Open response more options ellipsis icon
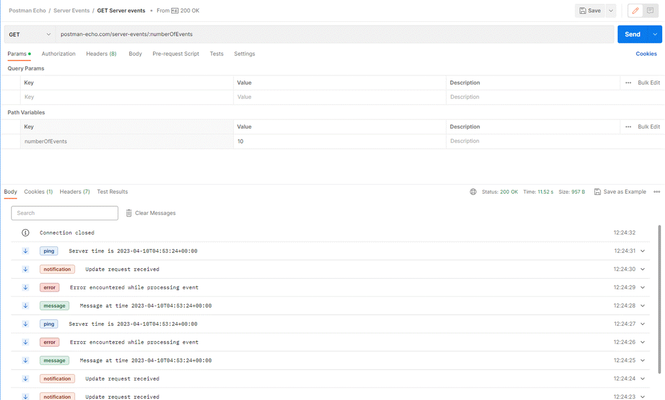The image size is (665, 400). point(657,192)
